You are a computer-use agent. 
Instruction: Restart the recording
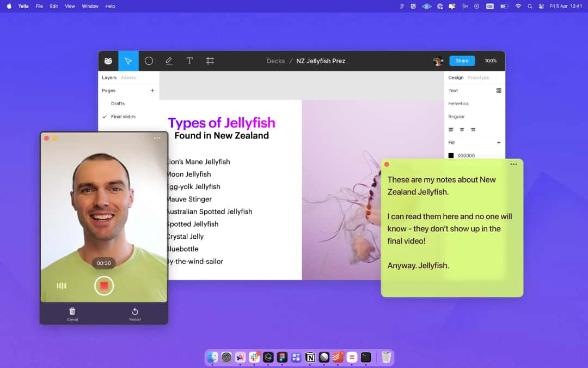click(x=135, y=311)
